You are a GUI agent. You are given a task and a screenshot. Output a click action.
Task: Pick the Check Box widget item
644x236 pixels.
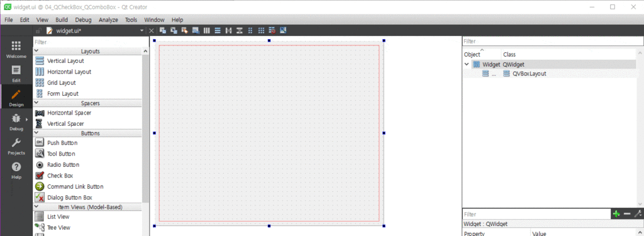pyautogui.click(x=60, y=176)
